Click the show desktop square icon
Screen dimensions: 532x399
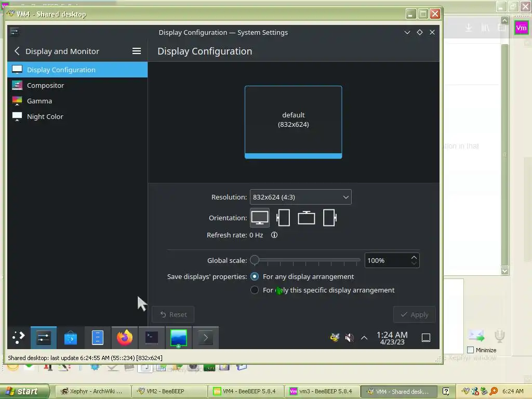tap(426, 338)
